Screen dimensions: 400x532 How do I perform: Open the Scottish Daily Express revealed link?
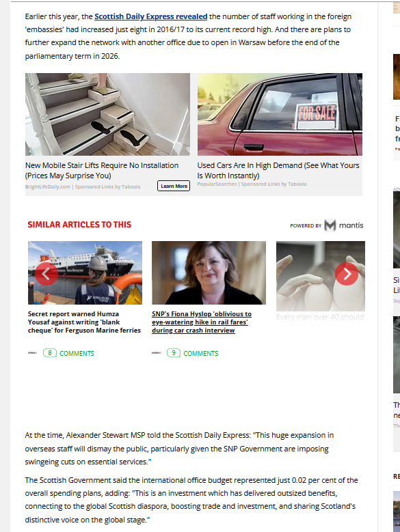pyautogui.click(x=150, y=16)
